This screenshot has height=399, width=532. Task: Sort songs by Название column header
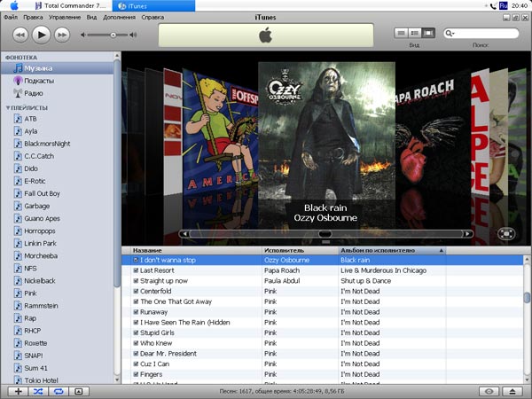tap(196, 250)
